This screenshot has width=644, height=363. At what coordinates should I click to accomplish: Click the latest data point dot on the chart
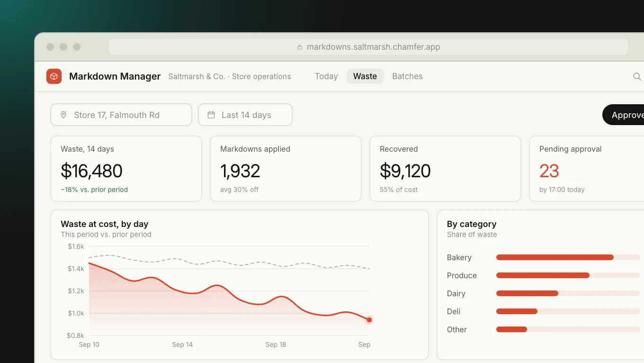pos(369,320)
